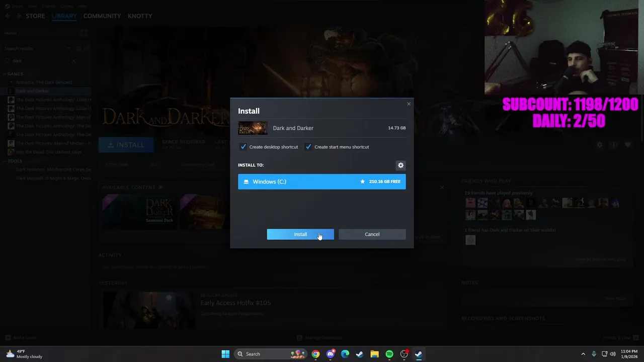Open the STORE tab in Steam
644x362 pixels.
(35, 16)
